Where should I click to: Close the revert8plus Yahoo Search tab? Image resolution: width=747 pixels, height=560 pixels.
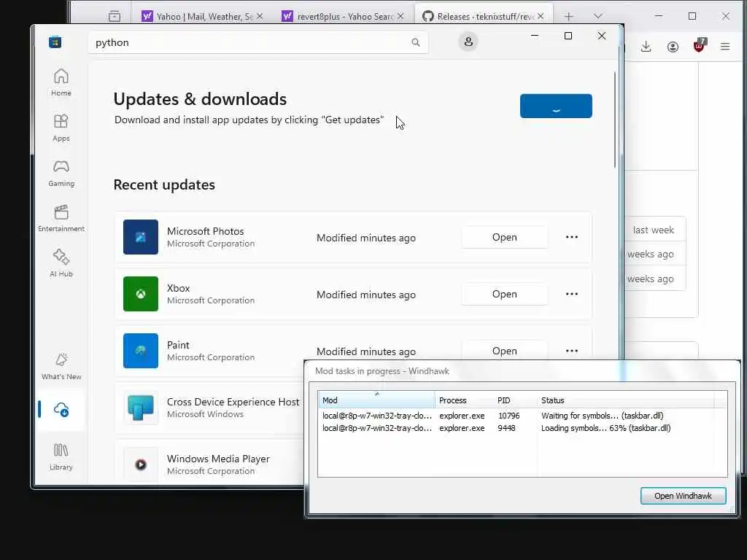click(400, 16)
